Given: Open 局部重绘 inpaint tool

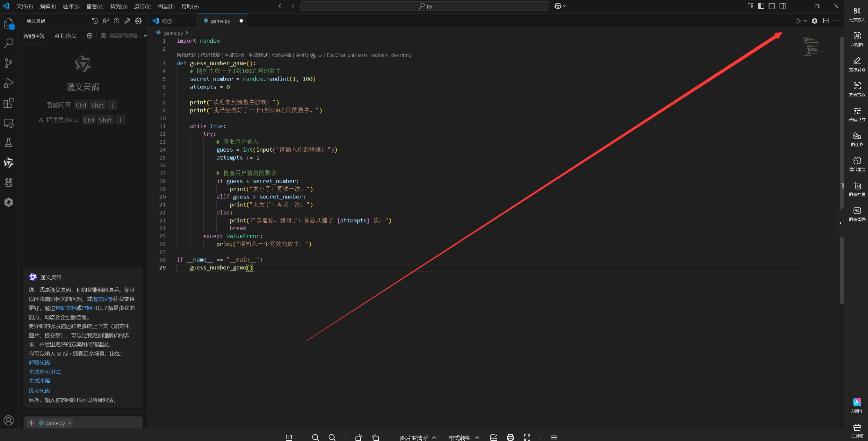Looking at the screenshot, I should click(x=857, y=164).
